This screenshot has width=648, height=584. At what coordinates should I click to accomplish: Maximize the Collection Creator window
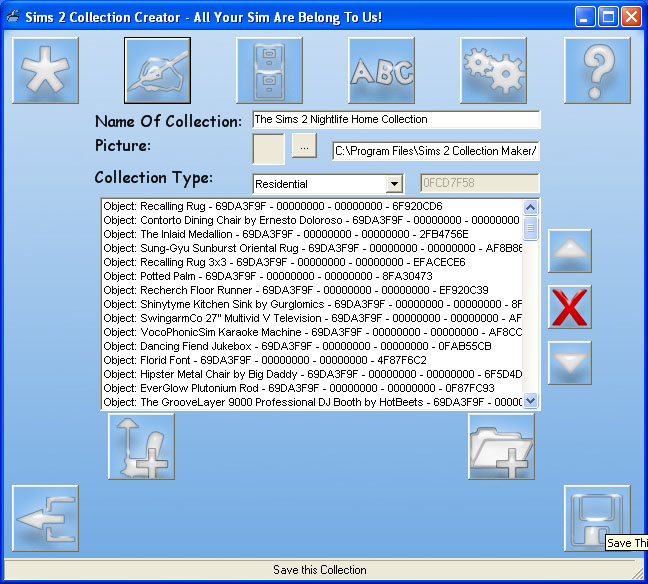(608, 17)
